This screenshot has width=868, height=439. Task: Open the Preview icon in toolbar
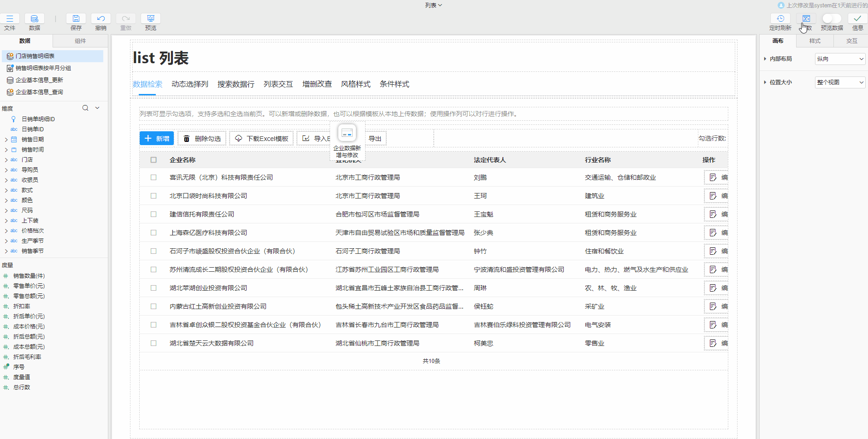coord(150,19)
